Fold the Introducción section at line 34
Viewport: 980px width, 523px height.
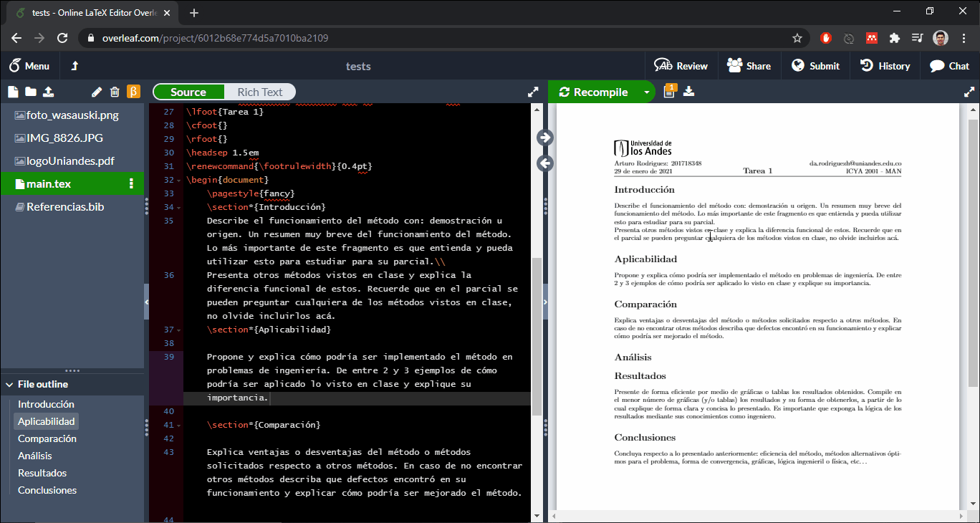[179, 208]
